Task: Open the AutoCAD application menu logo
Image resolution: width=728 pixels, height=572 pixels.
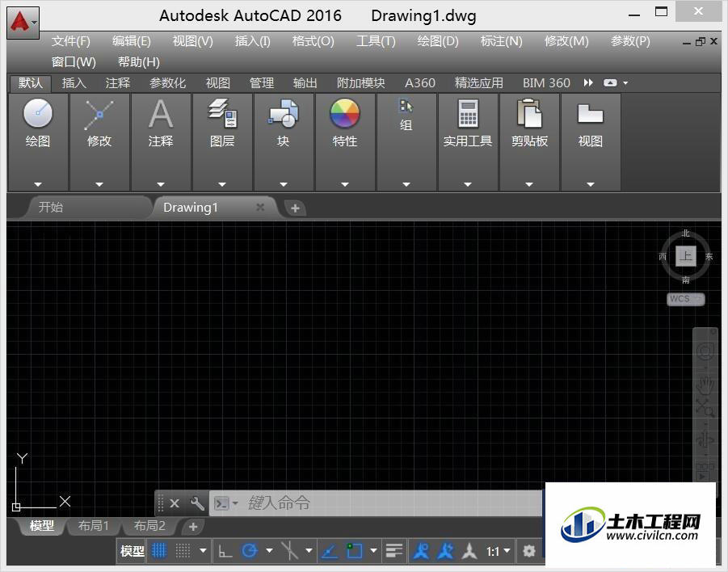Action: point(23,23)
